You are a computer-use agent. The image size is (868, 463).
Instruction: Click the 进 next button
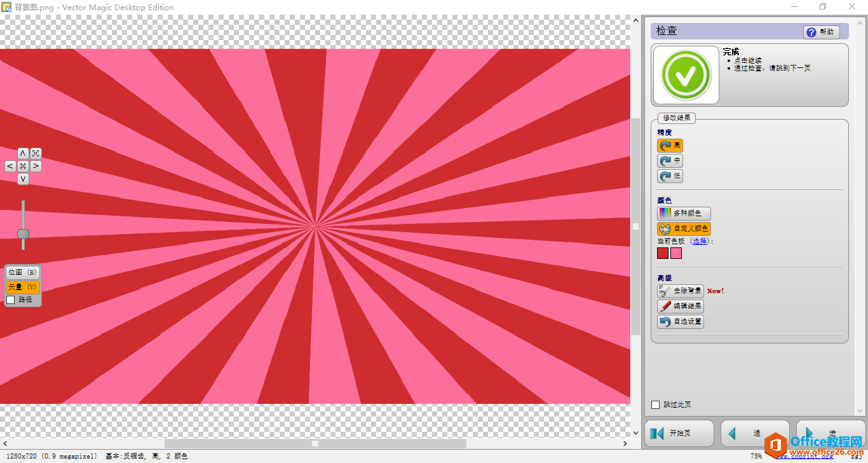[x=831, y=434]
